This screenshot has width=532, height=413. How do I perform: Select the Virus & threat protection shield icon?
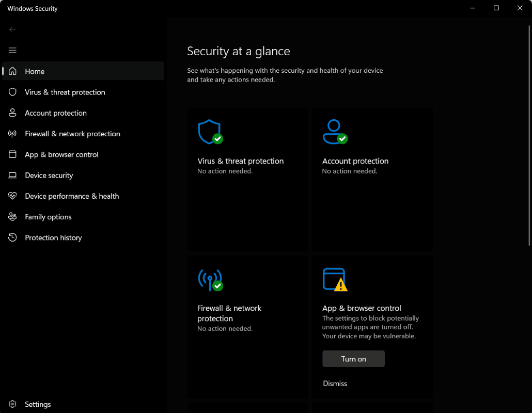pyautogui.click(x=12, y=92)
